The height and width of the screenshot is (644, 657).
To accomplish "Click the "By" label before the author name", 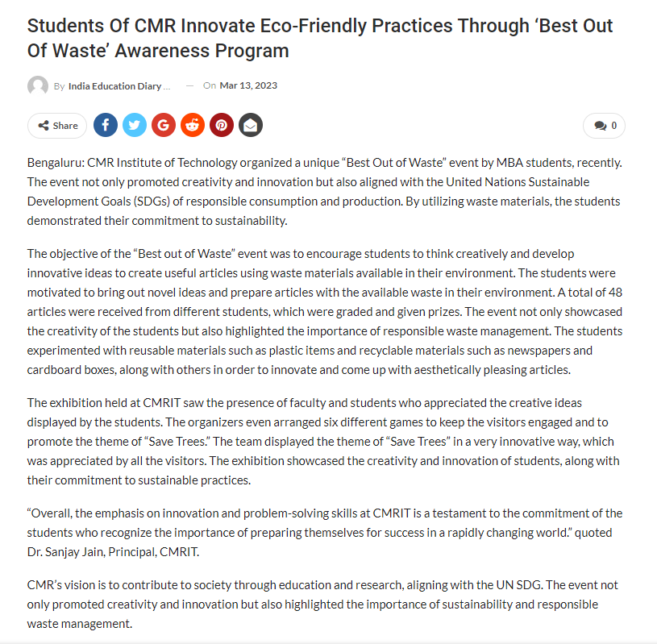I will [59, 86].
